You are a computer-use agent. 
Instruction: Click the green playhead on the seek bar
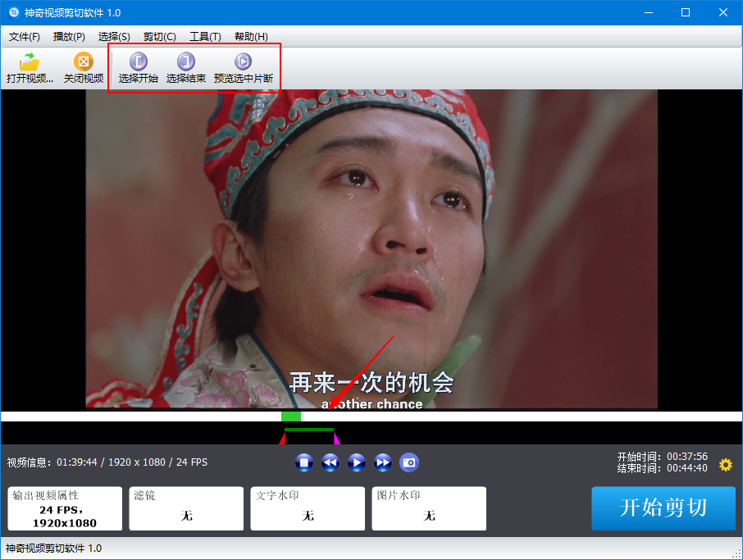coord(291,417)
